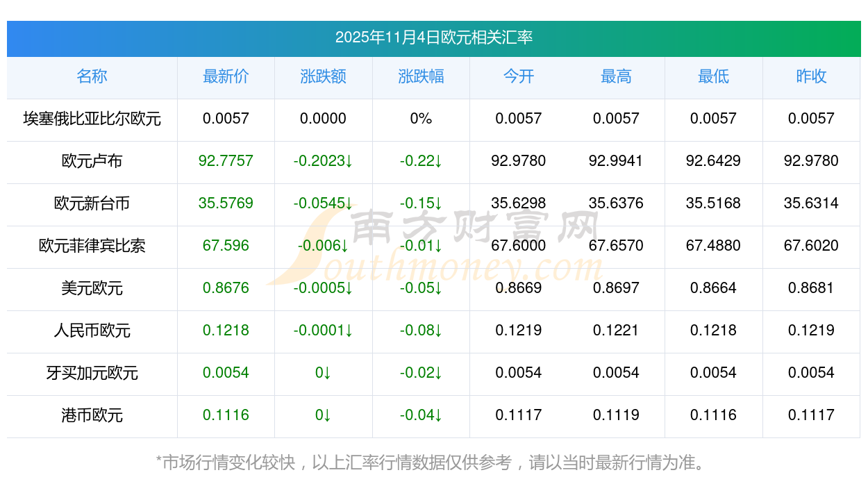Open the 港币欧元 currency pair
The height and width of the screenshot is (484, 868).
click(x=92, y=416)
